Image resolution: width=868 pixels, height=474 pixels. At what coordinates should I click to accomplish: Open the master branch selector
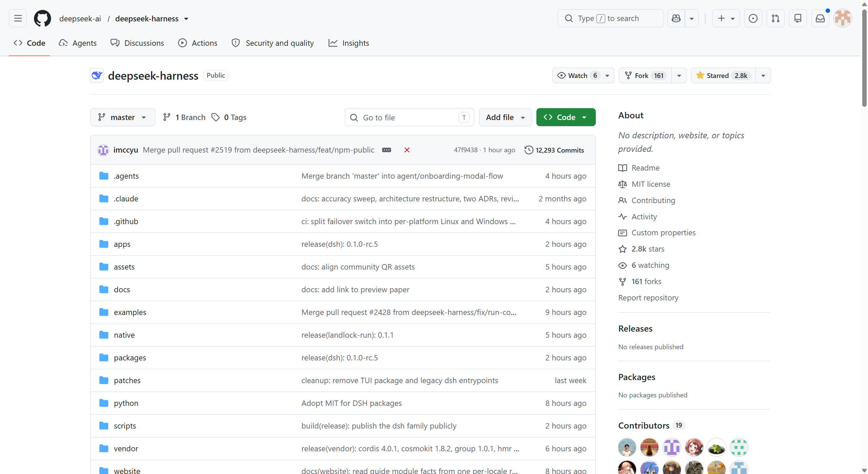pyautogui.click(x=123, y=117)
